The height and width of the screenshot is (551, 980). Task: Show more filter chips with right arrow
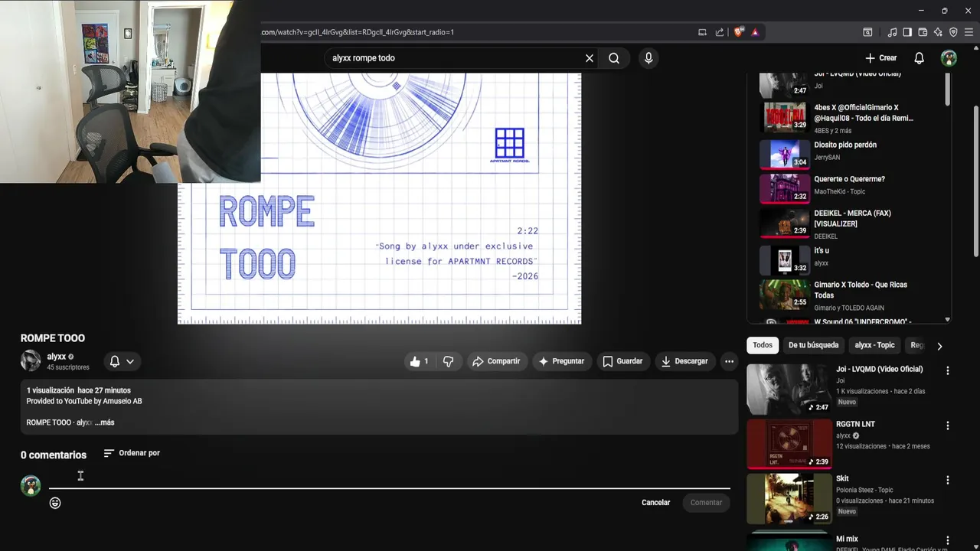tap(939, 346)
